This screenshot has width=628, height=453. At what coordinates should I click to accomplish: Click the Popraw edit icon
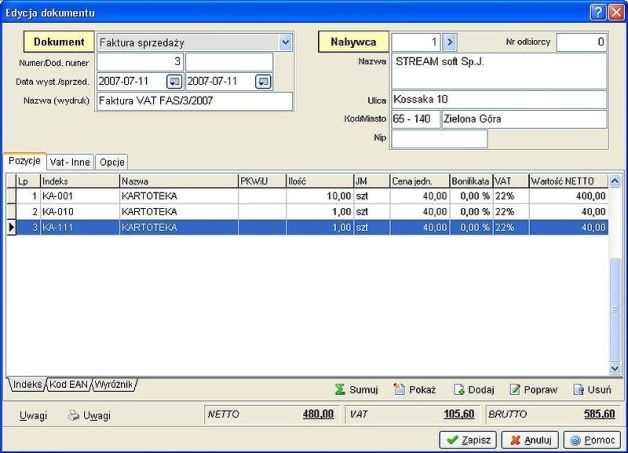[515, 389]
